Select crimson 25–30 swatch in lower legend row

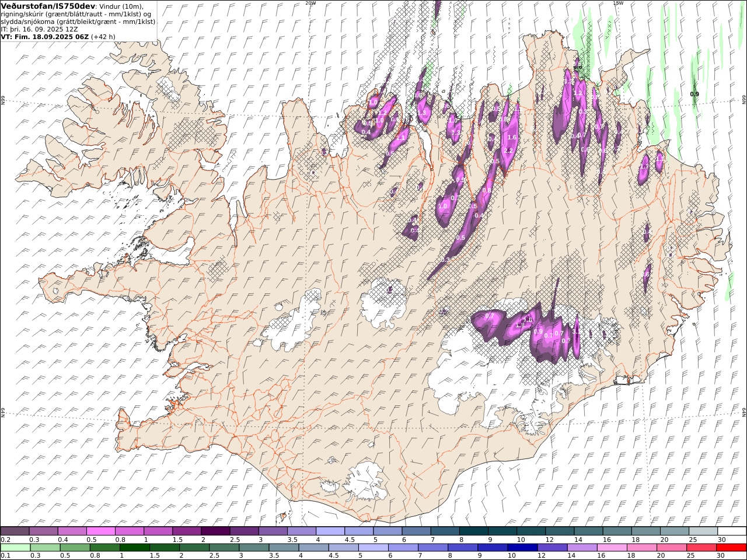coord(701,548)
